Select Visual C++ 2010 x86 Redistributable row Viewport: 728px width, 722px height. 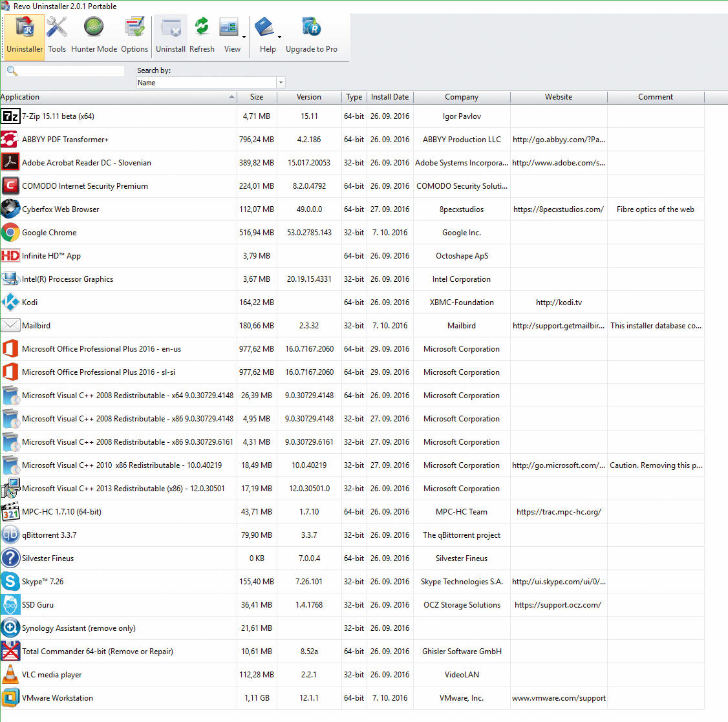pos(352,465)
